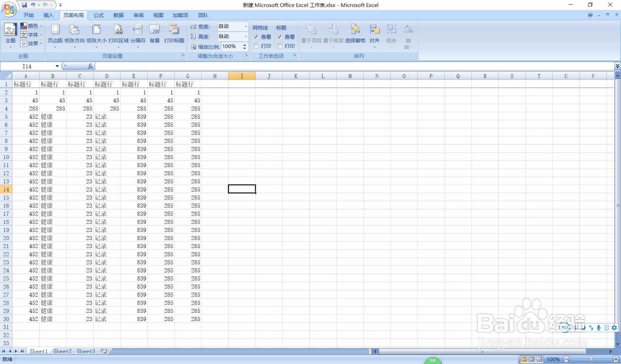621x364 pixels.
Task: Click zoom in plus button
Action: [616, 359]
